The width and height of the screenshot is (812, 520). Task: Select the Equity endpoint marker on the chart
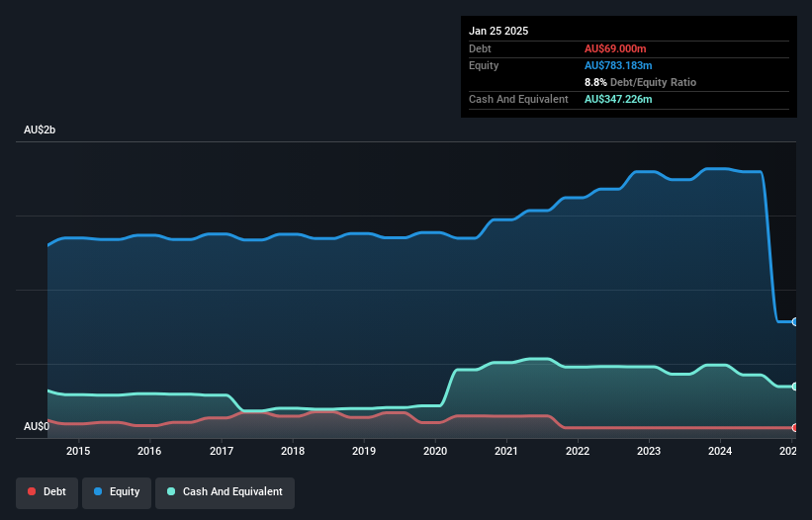coord(794,322)
